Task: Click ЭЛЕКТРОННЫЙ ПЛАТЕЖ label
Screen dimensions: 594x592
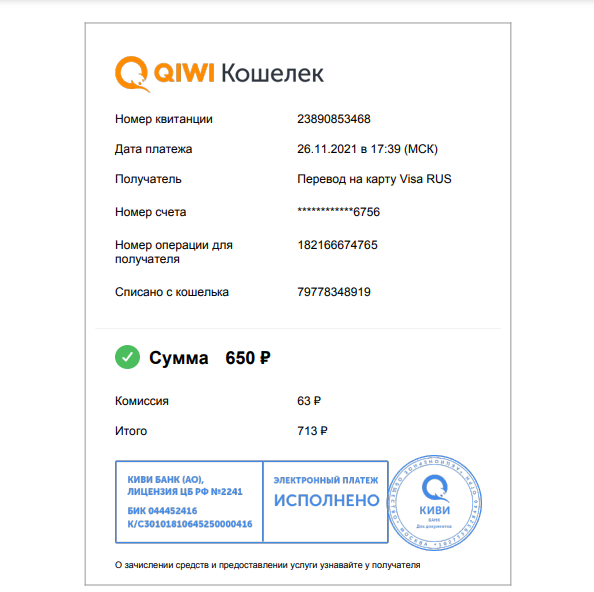Action: click(x=326, y=480)
